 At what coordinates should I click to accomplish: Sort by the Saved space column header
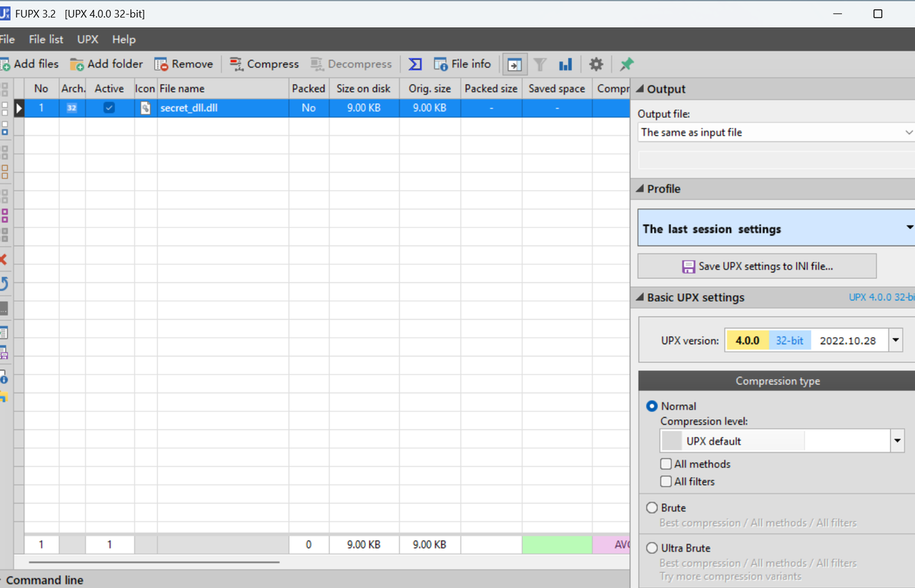[x=557, y=89]
